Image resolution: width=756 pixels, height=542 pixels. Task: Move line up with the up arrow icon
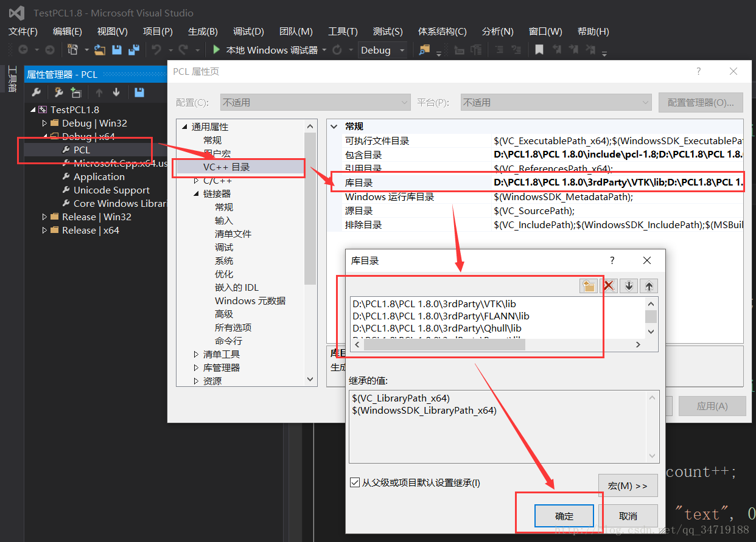tap(649, 286)
